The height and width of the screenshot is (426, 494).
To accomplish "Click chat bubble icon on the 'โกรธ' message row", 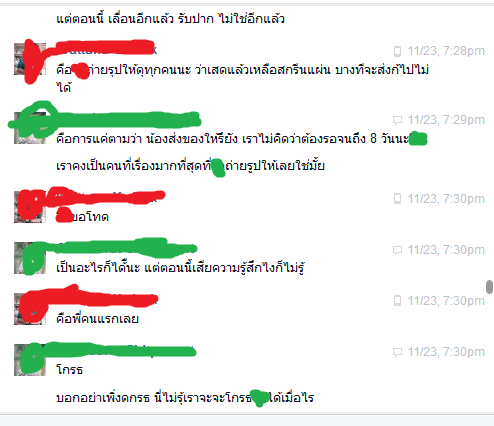I will pos(397,352).
